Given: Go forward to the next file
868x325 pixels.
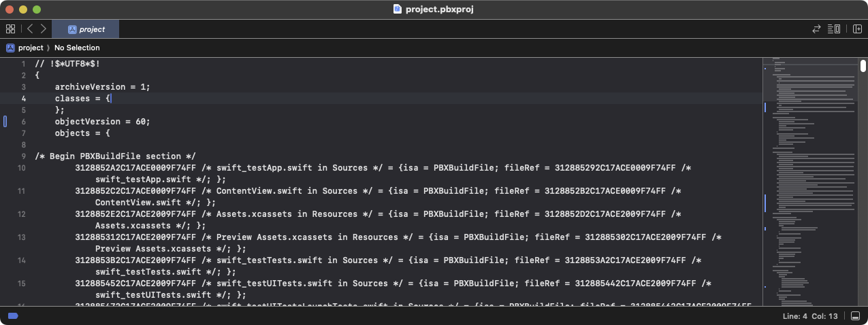Looking at the screenshot, I should pyautogui.click(x=44, y=29).
